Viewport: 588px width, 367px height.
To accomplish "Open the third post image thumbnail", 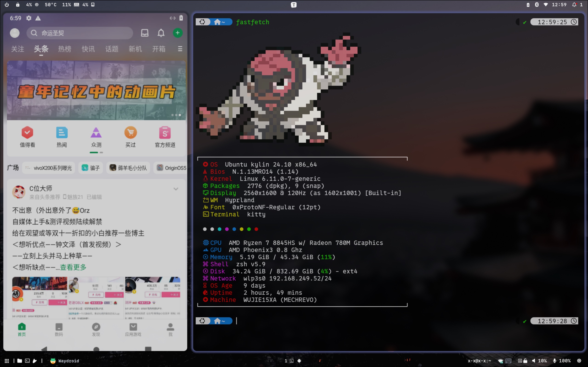I will tap(152, 298).
